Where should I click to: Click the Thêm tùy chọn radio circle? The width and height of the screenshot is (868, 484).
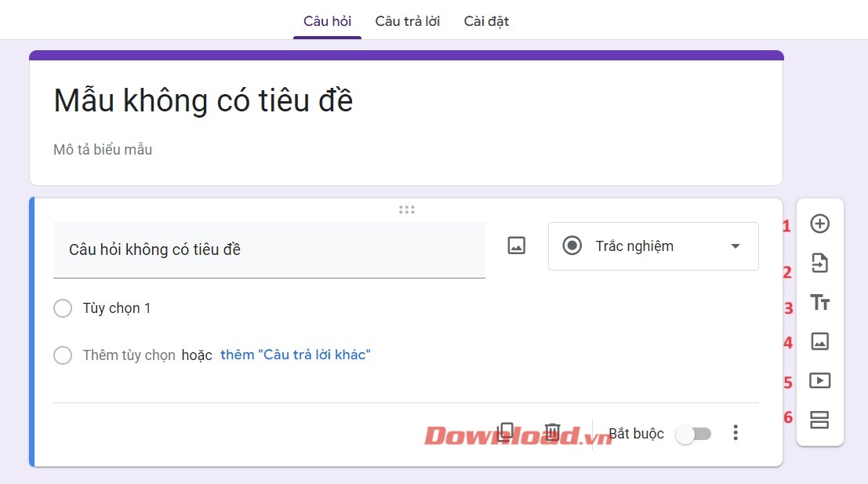coord(63,355)
